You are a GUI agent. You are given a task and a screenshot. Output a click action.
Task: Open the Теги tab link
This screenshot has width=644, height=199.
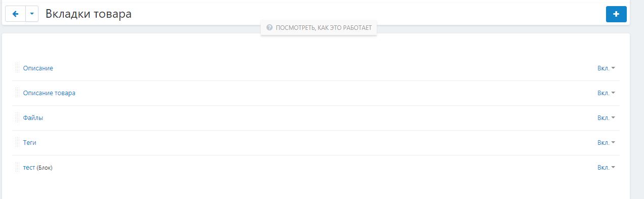click(30, 142)
